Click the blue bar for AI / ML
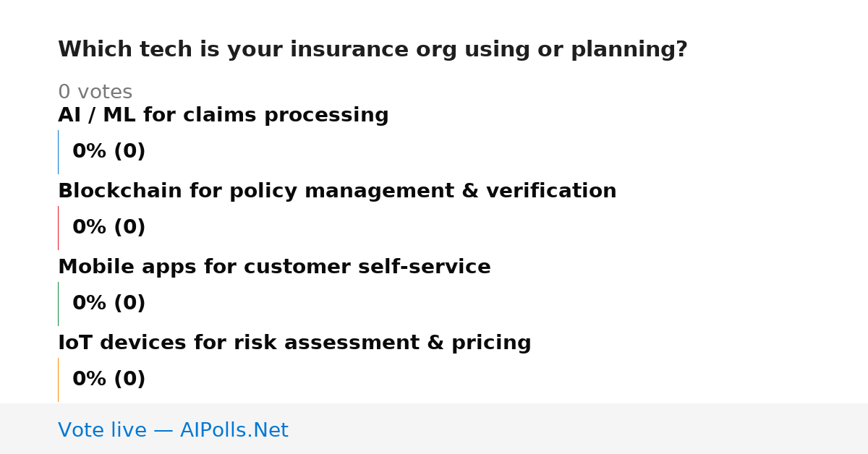This screenshot has height=454, width=868. pyautogui.click(x=59, y=152)
